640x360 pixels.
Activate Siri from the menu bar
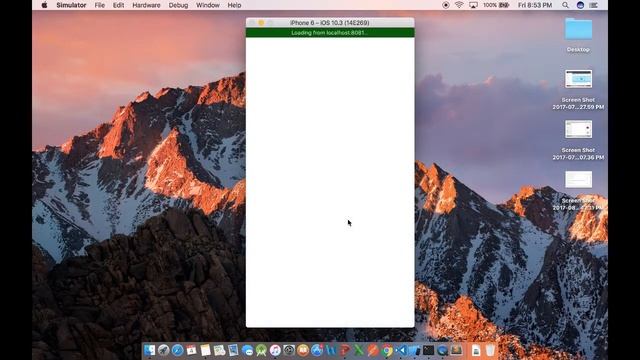click(x=580, y=5)
